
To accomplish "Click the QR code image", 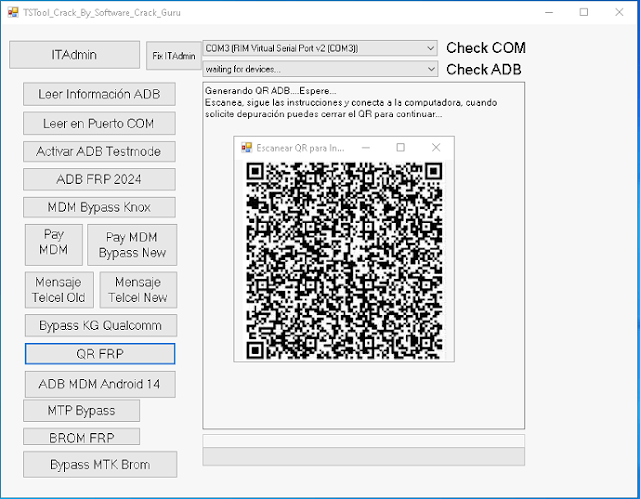I will point(344,261).
